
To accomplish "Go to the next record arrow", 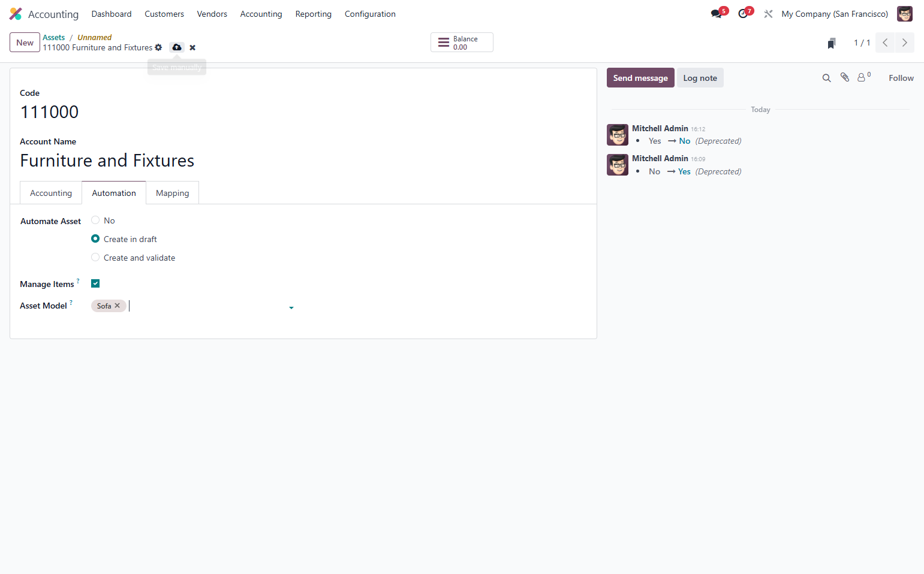I will point(905,43).
